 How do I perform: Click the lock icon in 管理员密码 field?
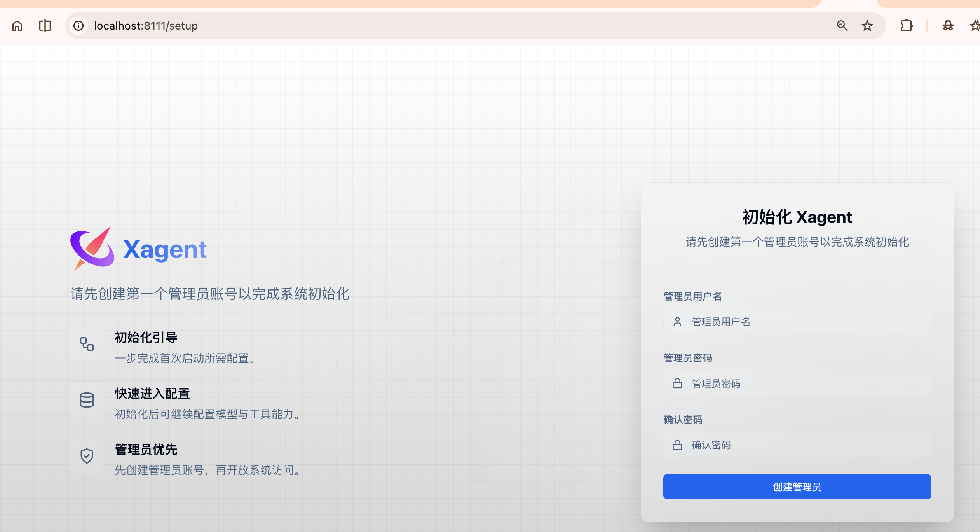(677, 383)
